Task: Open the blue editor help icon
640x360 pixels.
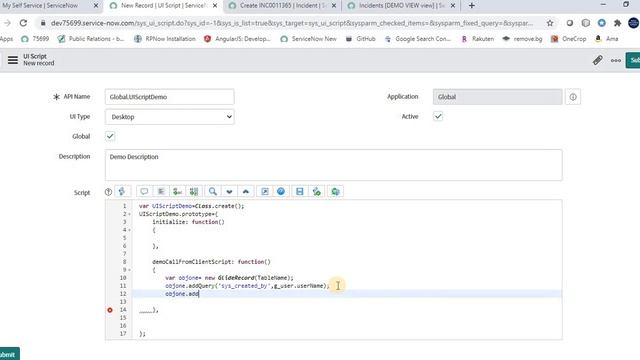Action: pyautogui.click(x=281, y=191)
